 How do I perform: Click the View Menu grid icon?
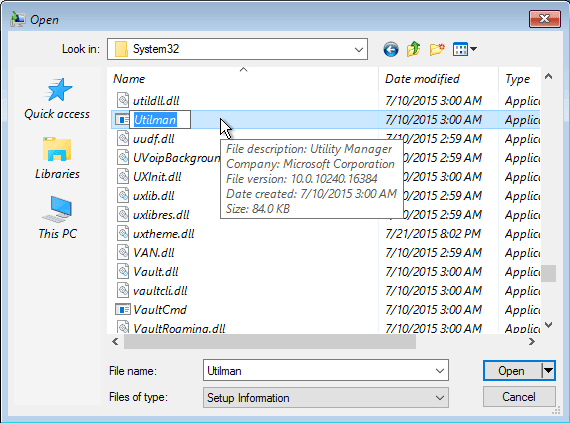point(465,49)
